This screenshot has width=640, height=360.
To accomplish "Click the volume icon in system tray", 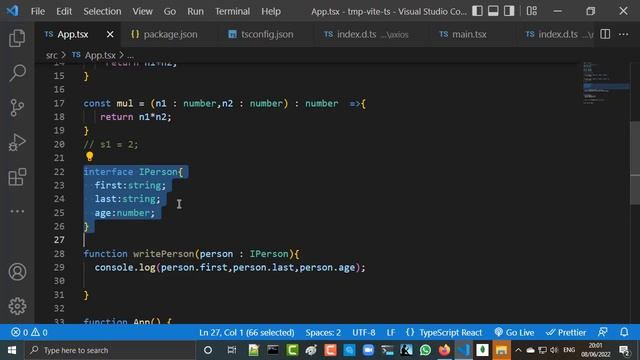I will 554,350.
